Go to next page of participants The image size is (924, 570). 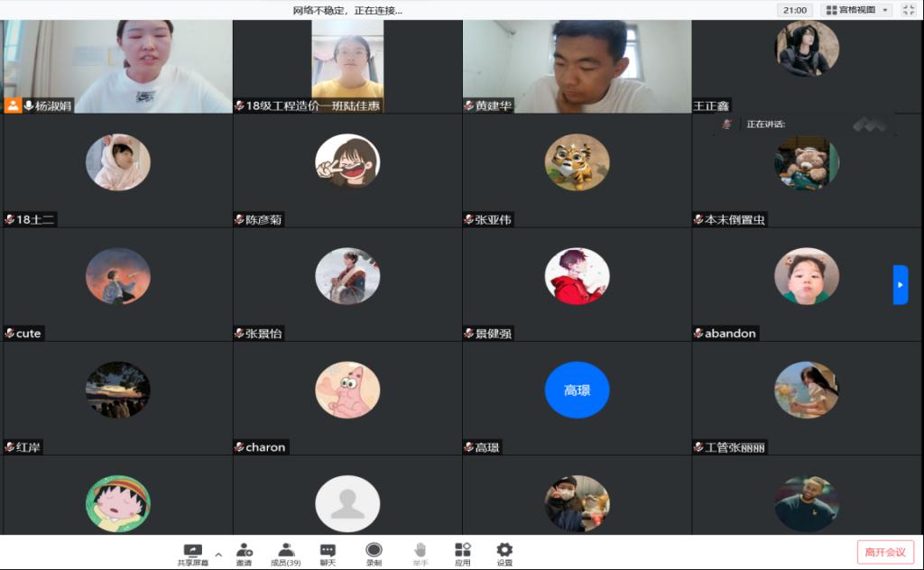tap(901, 285)
